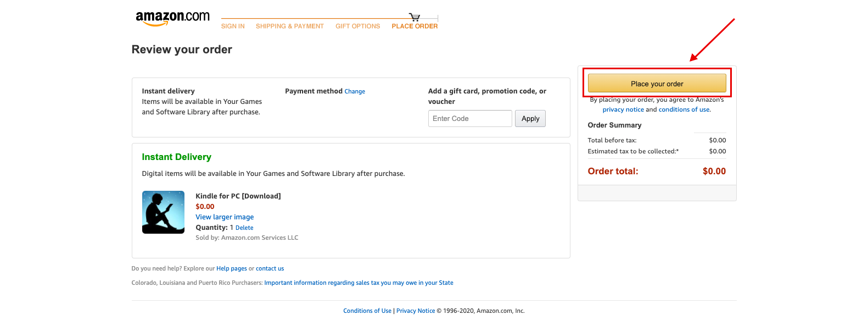Open footer Conditions of Use link
This screenshot has width=868, height=320.
(367, 311)
